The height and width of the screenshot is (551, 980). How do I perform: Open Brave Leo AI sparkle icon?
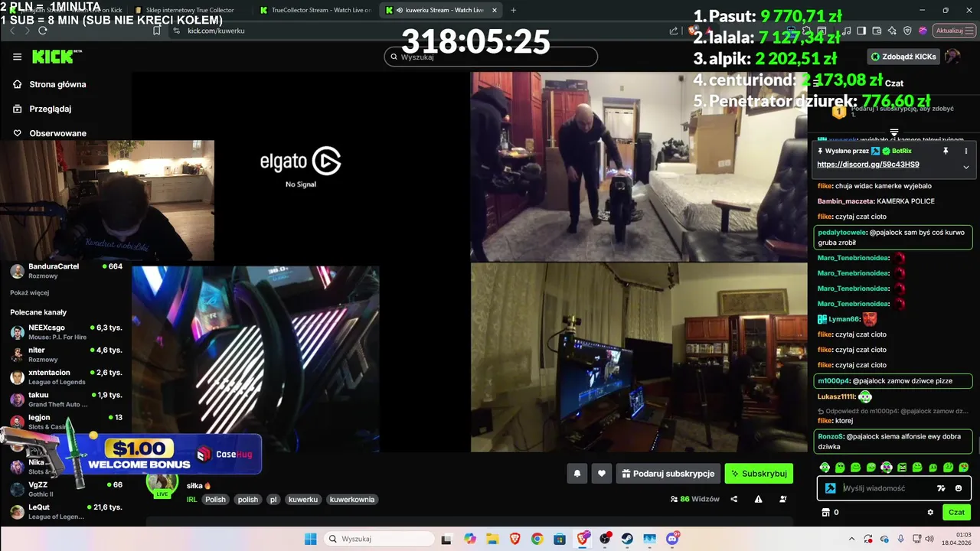[x=892, y=31]
